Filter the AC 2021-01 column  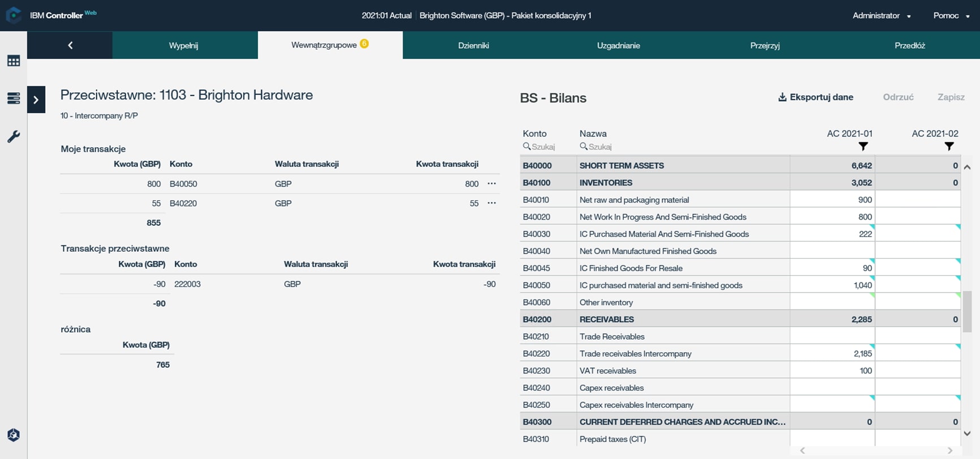[863, 147]
